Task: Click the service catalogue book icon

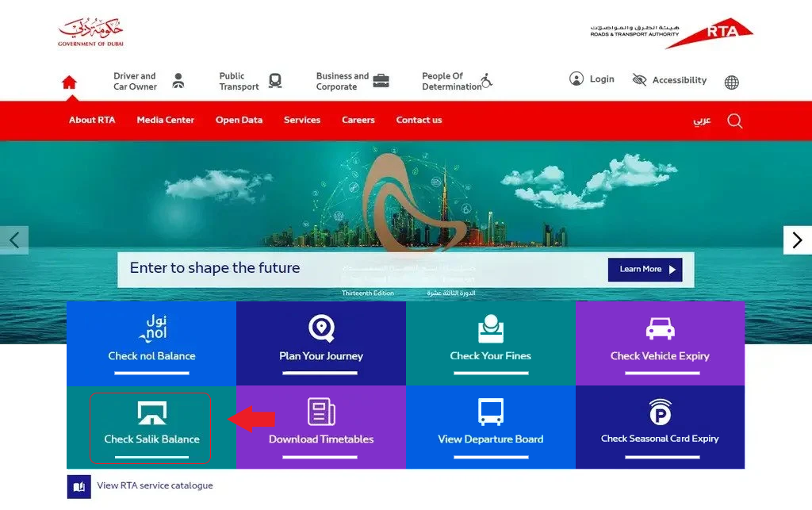Action: [x=79, y=487]
